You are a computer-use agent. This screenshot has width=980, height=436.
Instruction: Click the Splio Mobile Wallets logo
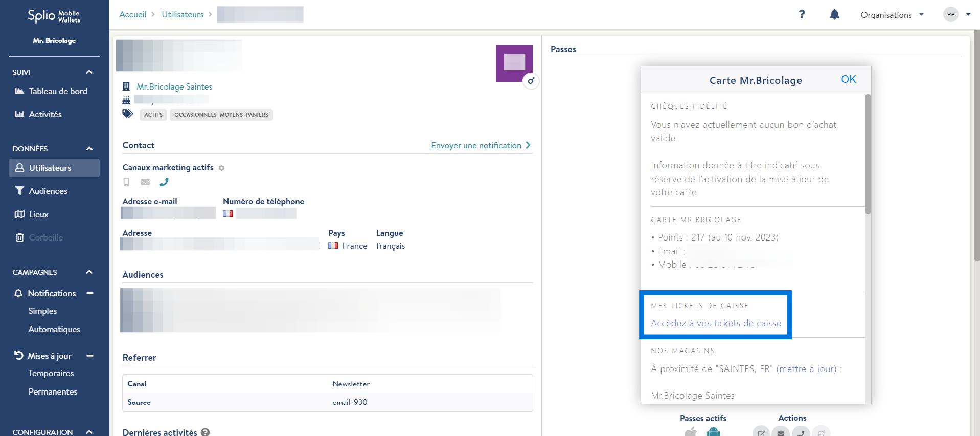[x=54, y=16]
